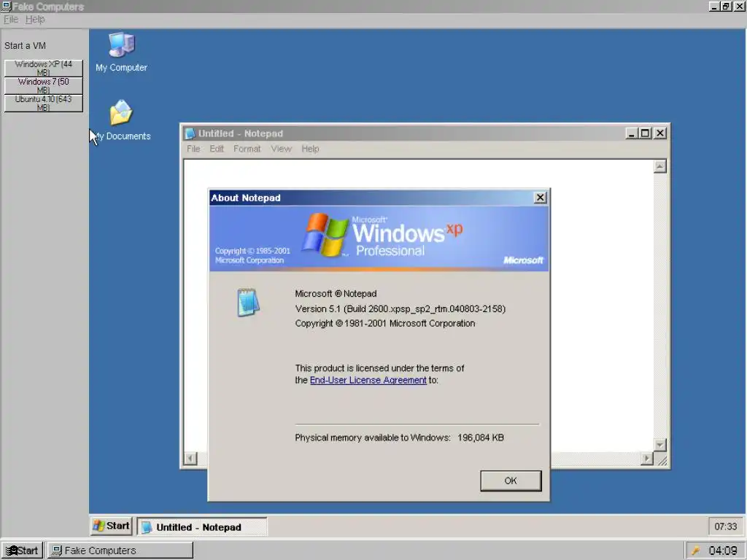Open Notepad Format menu

[247, 149]
